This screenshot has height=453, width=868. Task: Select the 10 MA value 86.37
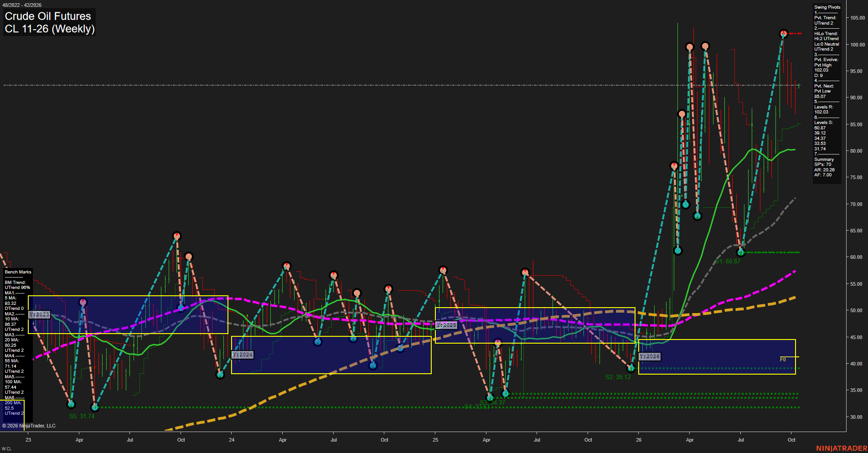click(x=10, y=324)
